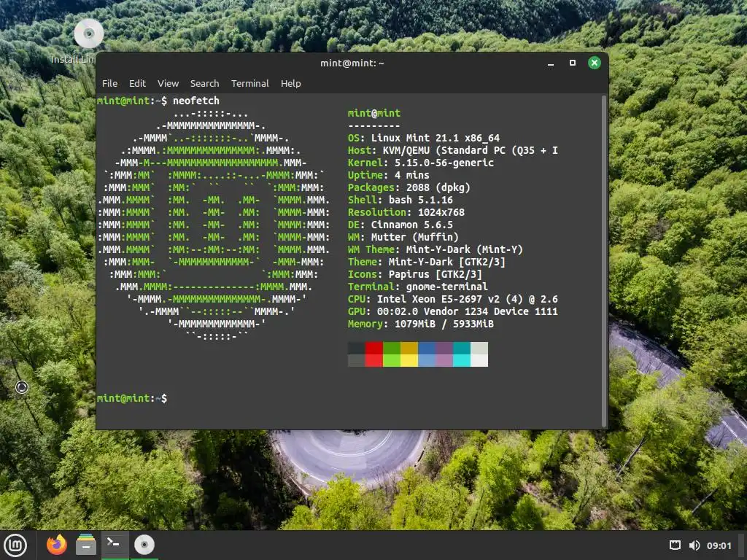Click the 'Terminal: gnome-terminal' line
Viewport: 747px width, 560px height.
click(x=418, y=287)
